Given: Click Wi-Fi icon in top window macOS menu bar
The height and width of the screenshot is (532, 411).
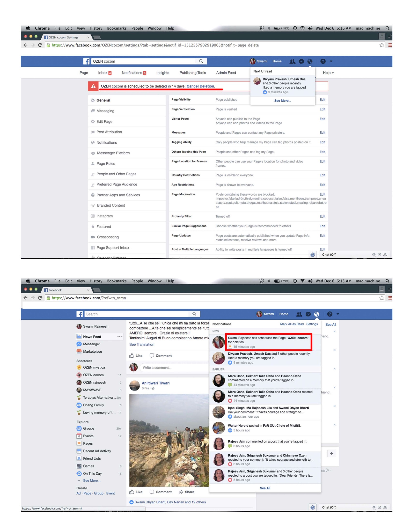Looking at the screenshot, I should point(302,28).
